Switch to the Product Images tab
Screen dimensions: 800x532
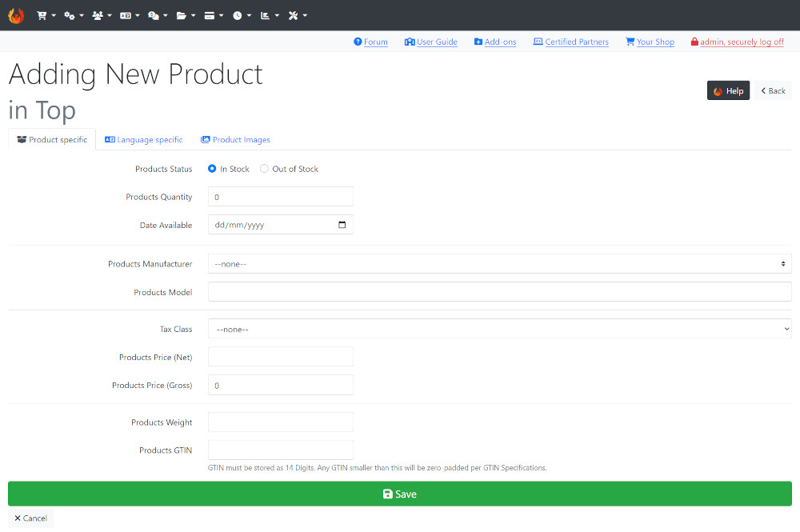tap(235, 140)
